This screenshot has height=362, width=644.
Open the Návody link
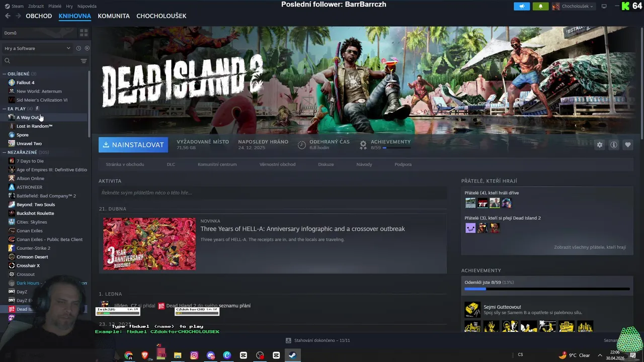pos(364,164)
